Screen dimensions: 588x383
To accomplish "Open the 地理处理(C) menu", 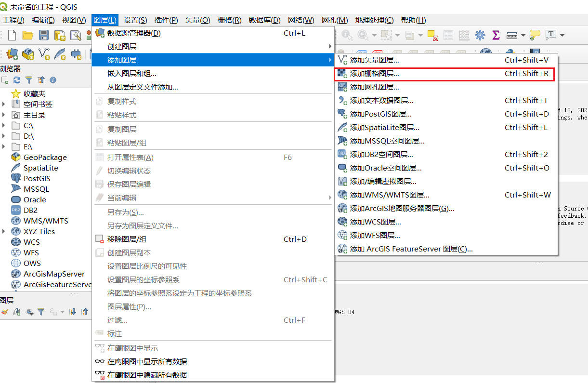I will point(374,20).
